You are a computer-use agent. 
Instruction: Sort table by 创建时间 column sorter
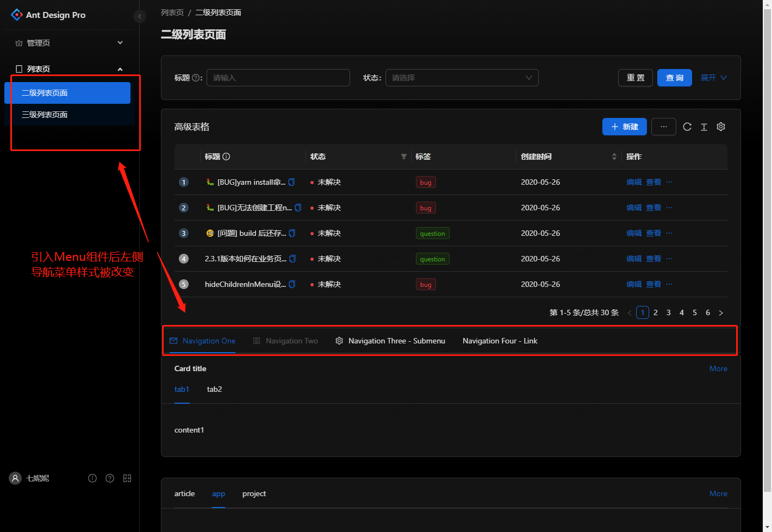pos(614,157)
